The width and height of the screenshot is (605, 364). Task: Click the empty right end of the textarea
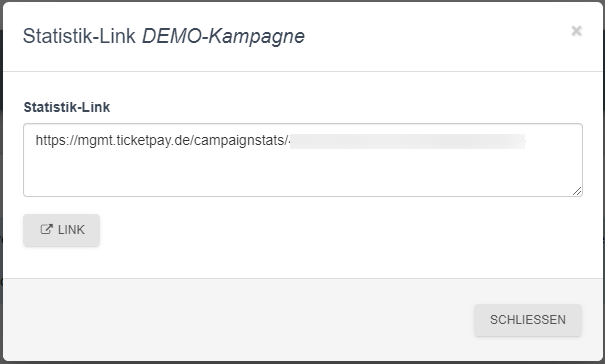pyautogui.click(x=552, y=141)
